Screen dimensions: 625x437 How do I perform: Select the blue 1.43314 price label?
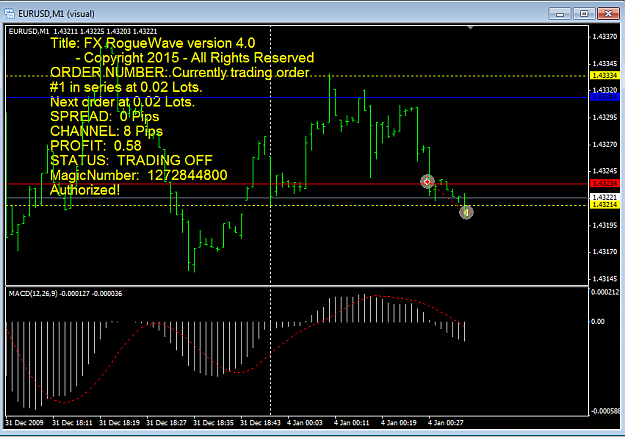click(x=604, y=97)
